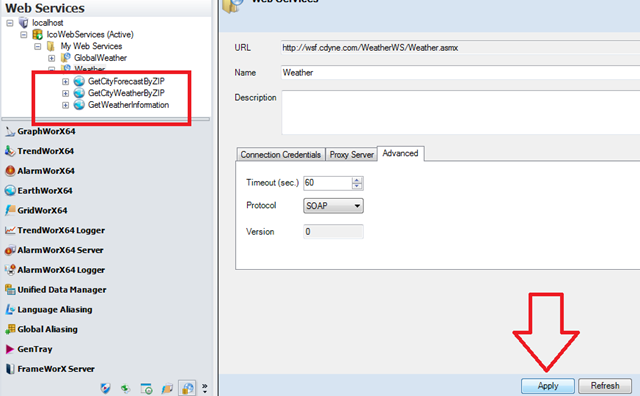The width and height of the screenshot is (640, 396).
Task: Expand the GlobalWeather node
Action: pyautogui.click(x=51, y=58)
